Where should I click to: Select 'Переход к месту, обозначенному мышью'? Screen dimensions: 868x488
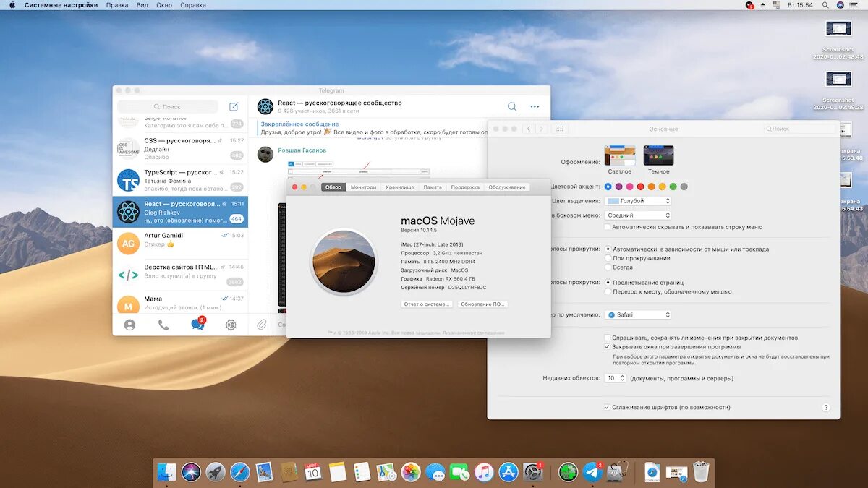tap(608, 292)
